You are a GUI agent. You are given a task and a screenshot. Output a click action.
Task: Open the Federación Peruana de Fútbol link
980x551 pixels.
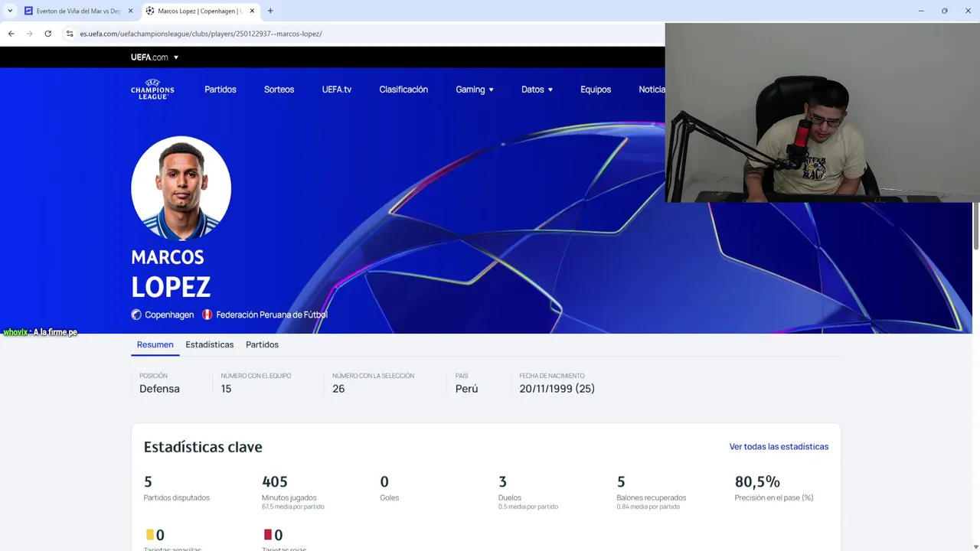272,315
